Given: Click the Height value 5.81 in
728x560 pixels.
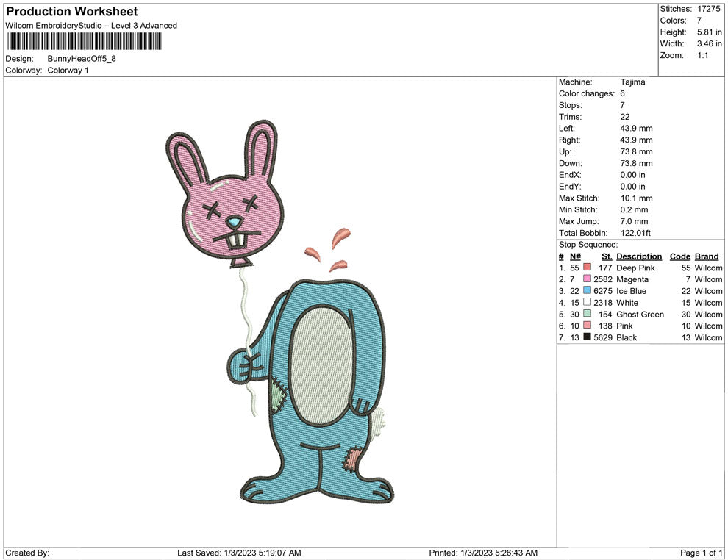Looking at the screenshot, I should tap(710, 32).
